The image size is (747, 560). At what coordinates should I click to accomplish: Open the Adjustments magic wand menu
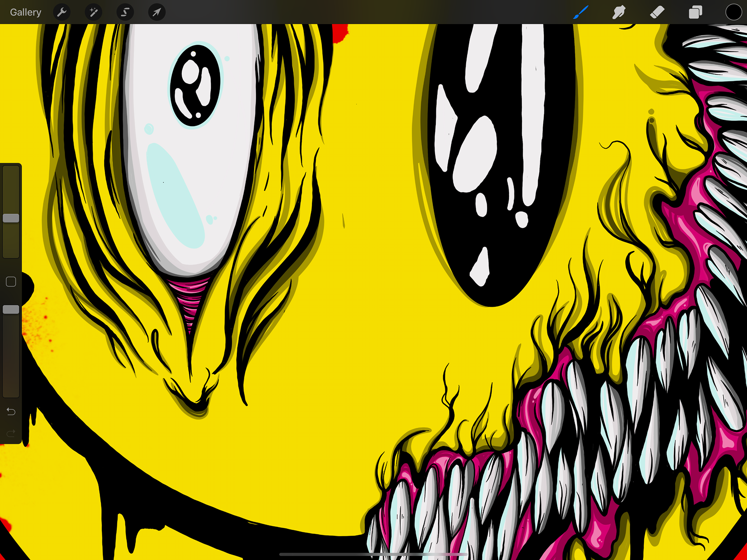pos(93,12)
